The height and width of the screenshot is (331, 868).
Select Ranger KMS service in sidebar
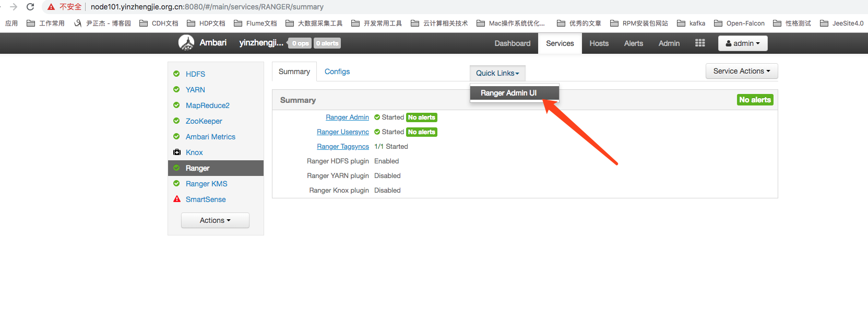pos(207,184)
